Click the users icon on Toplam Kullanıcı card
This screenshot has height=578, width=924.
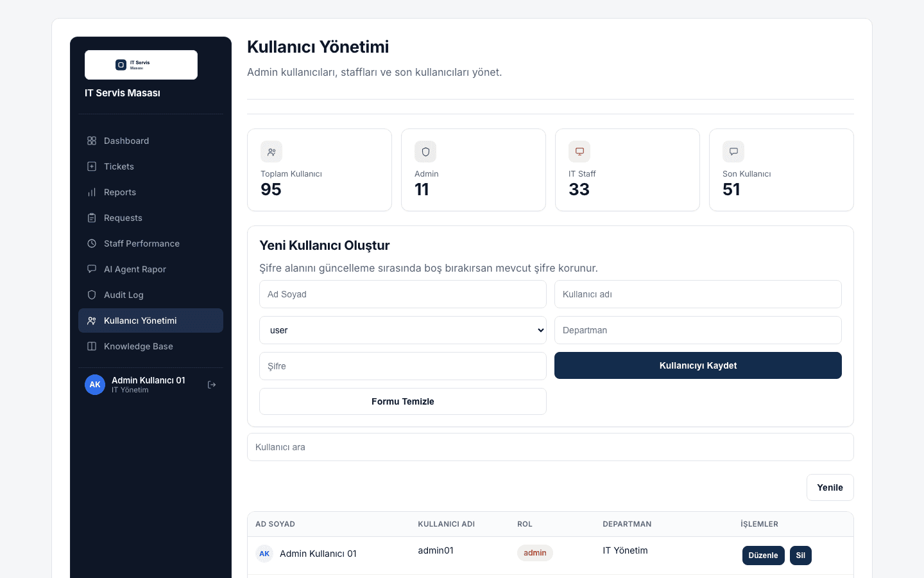tap(271, 152)
